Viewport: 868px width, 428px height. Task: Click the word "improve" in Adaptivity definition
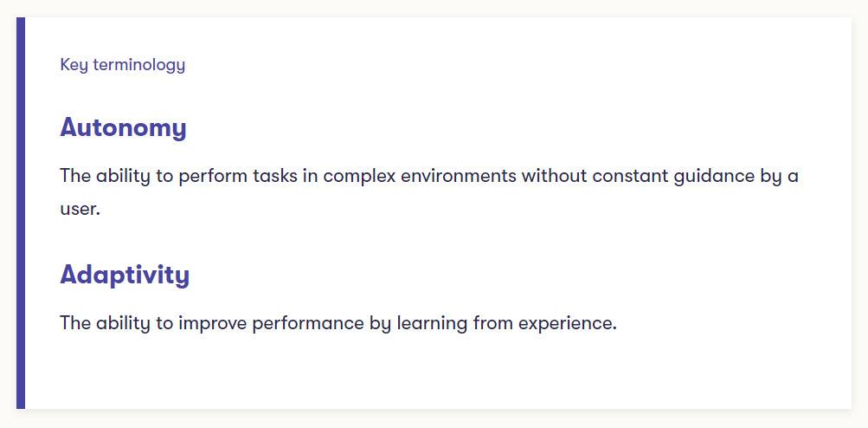click(213, 323)
